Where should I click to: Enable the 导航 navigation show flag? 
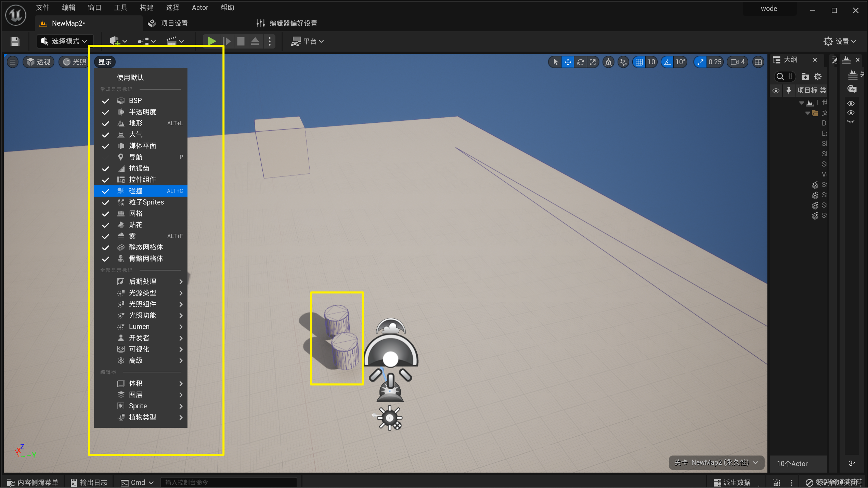coord(136,157)
